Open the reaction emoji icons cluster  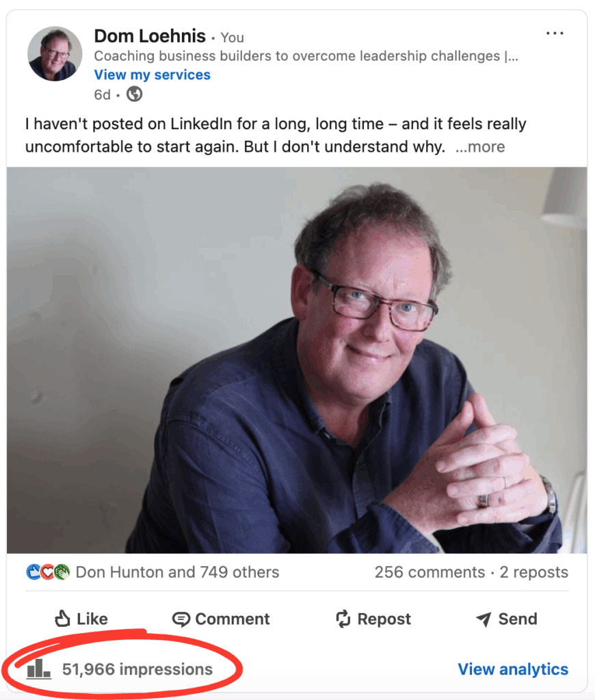pyautogui.click(x=48, y=572)
